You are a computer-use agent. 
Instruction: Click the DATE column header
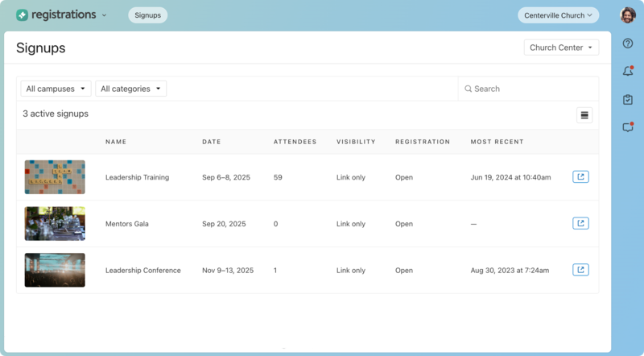click(x=212, y=142)
